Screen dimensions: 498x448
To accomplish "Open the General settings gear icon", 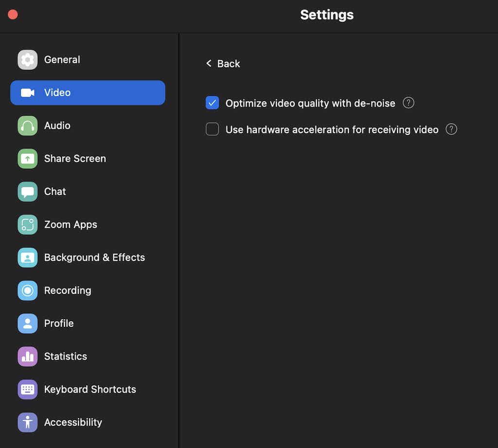I will 27,59.
